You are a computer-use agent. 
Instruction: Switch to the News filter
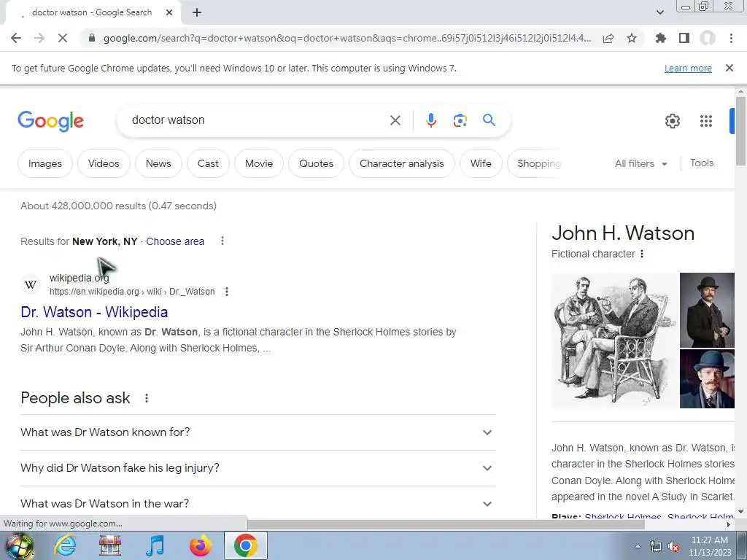158,163
